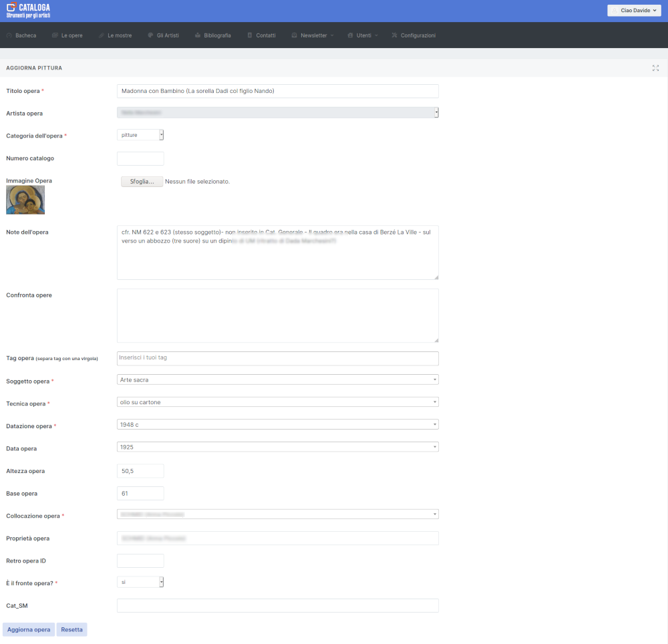Click the Le mostre pencil icon
668x644 pixels.
[x=102, y=35]
